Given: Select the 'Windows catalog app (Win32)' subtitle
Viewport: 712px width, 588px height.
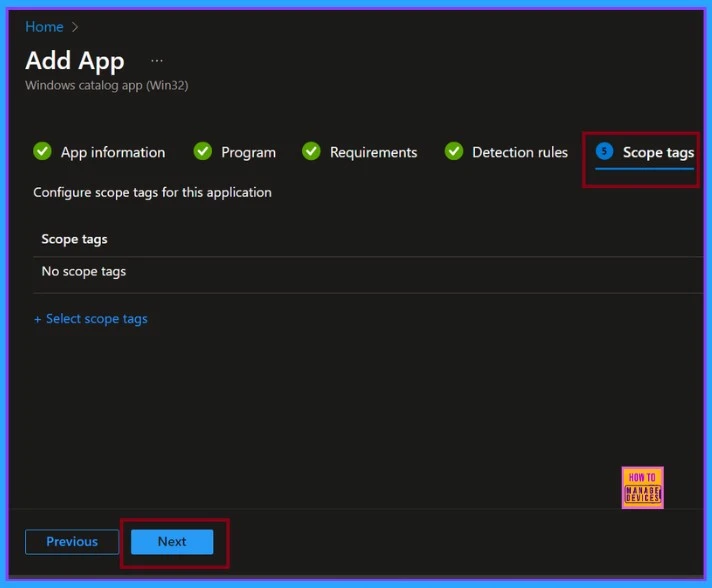Looking at the screenshot, I should click(x=107, y=85).
